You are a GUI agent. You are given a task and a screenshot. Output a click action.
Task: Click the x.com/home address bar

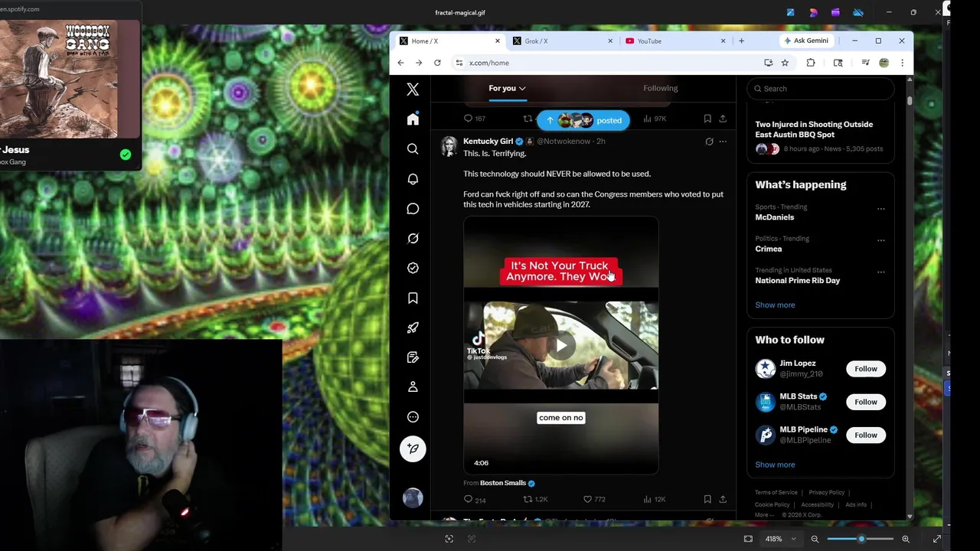point(605,63)
